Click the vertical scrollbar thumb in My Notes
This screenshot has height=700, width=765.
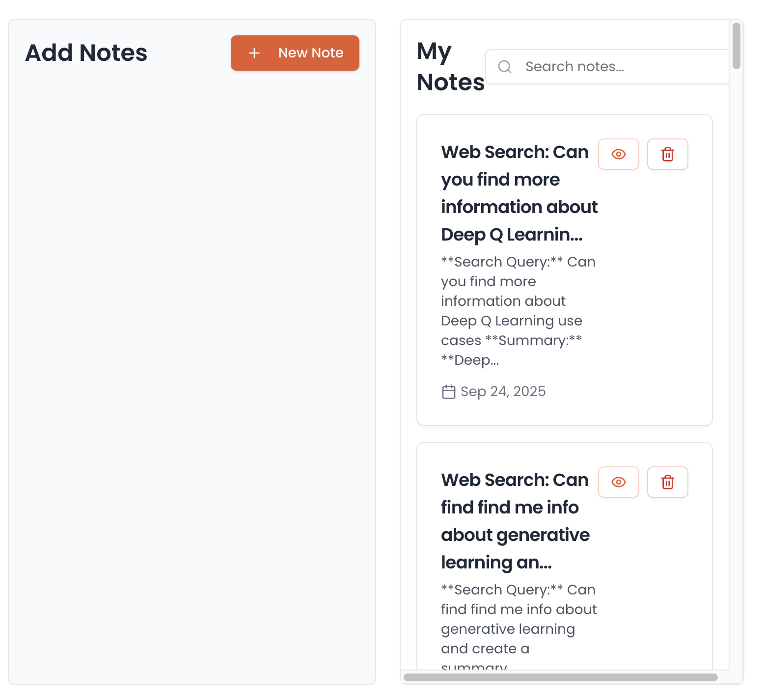[736, 46]
